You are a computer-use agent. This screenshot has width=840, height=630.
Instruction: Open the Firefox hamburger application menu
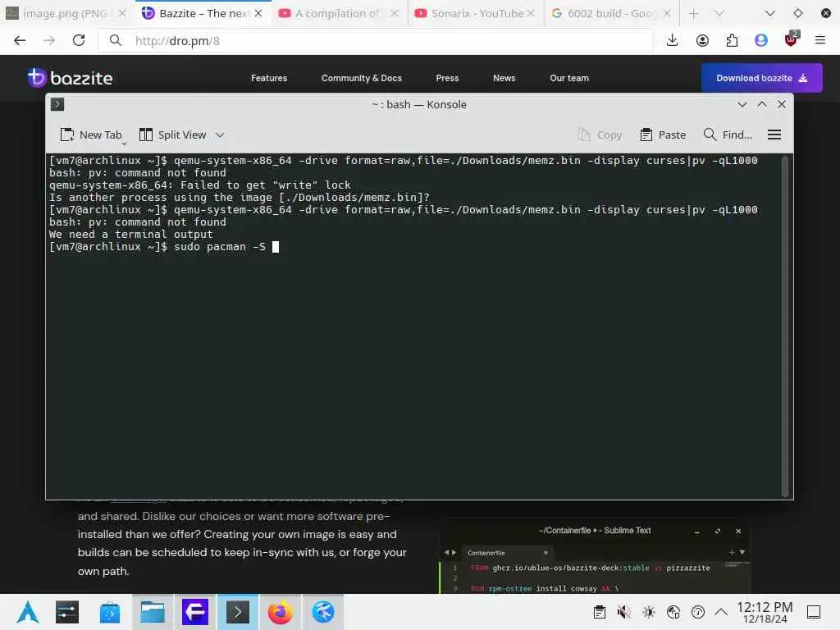(x=820, y=41)
